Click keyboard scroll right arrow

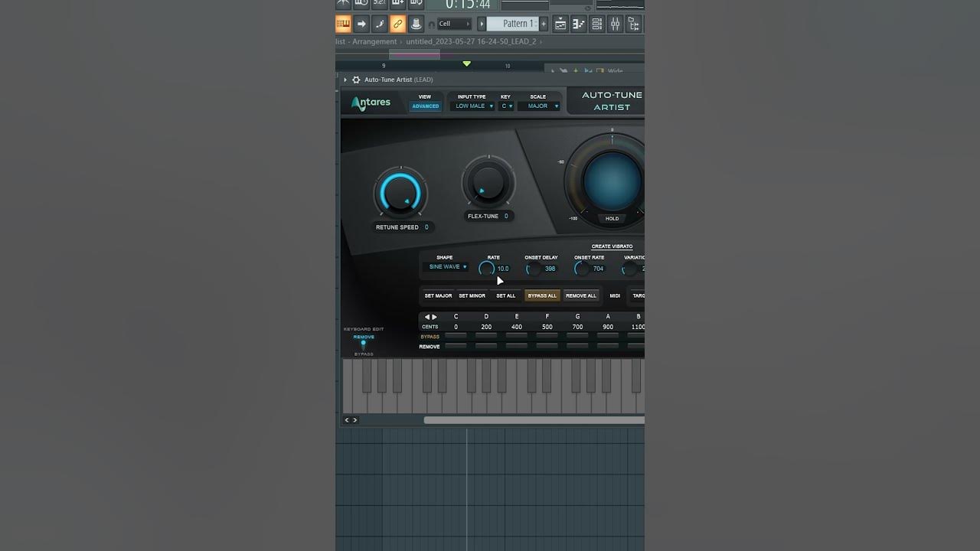[354, 419]
